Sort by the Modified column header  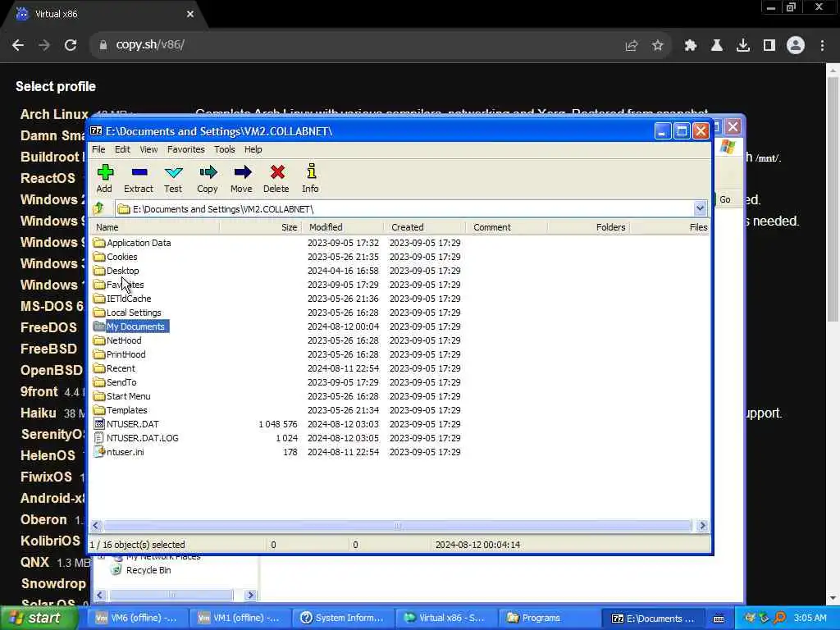pyautogui.click(x=343, y=227)
